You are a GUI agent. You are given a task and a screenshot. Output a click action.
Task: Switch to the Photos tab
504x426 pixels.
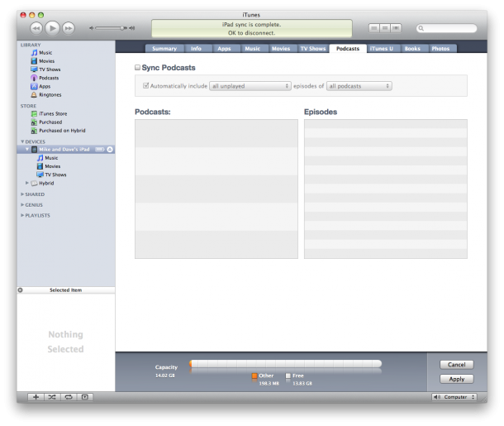point(440,48)
